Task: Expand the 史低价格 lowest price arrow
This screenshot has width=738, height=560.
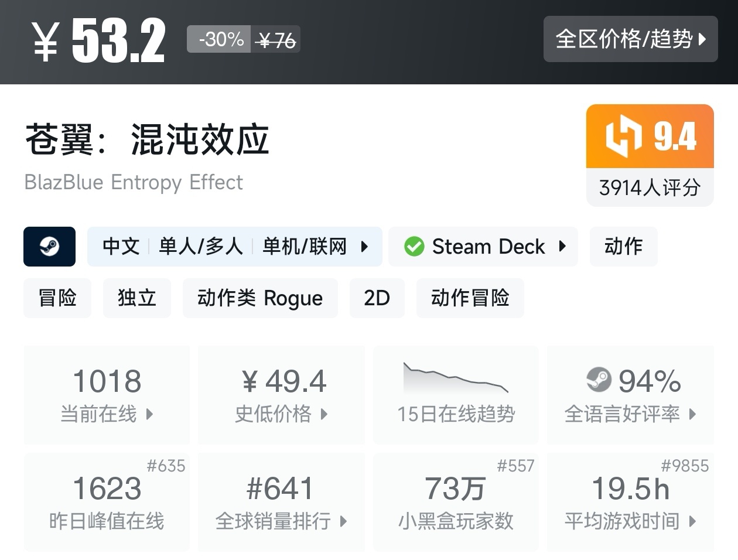Action: (x=324, y=414)
